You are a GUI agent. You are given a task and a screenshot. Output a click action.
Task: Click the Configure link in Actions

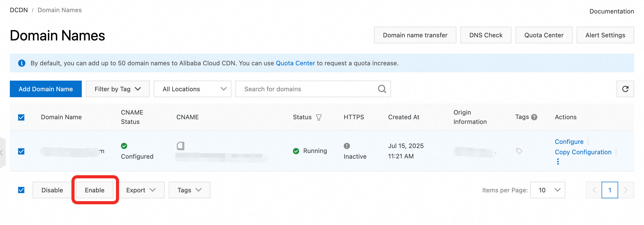[569, 142]
